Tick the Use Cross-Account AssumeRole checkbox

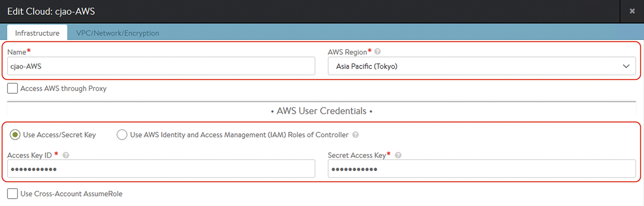13,194
